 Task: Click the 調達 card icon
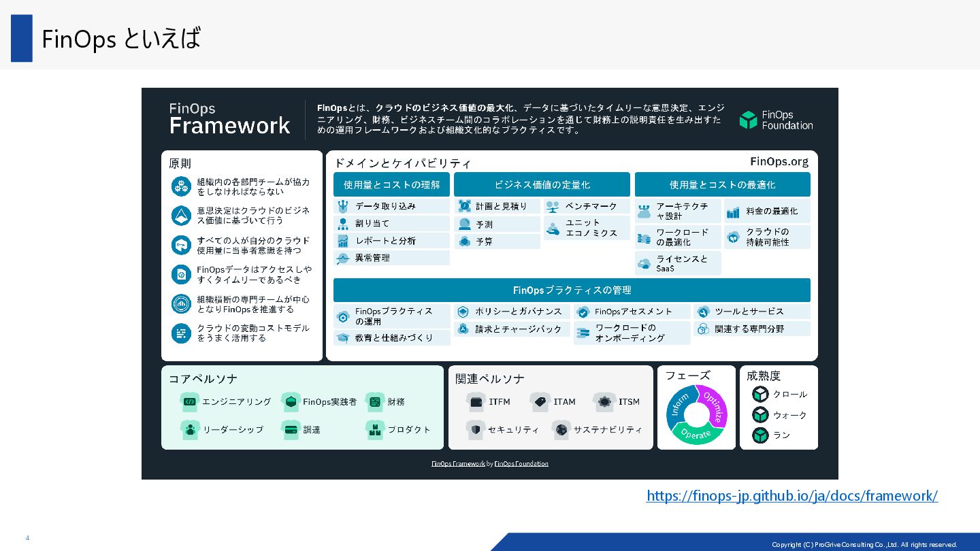291,429
